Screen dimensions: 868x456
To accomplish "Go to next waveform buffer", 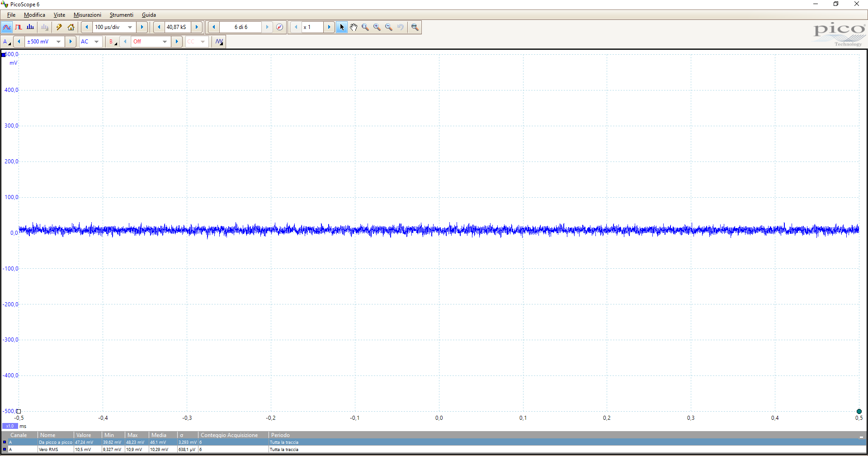I will coord(267,27).
